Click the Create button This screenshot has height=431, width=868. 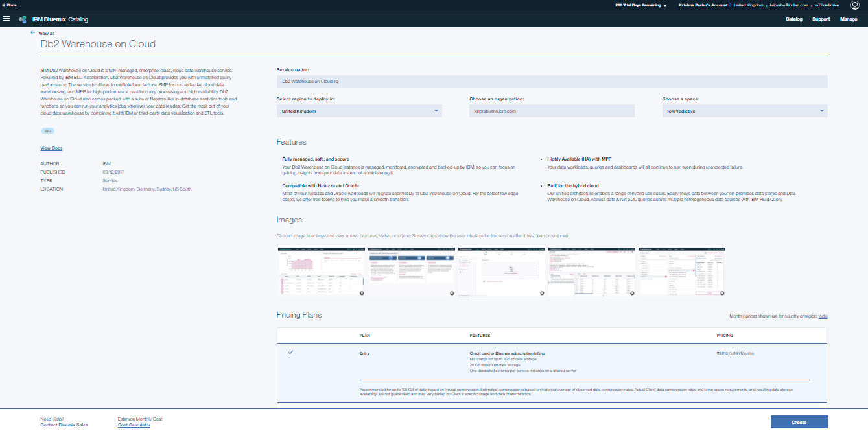pos(799,422)
